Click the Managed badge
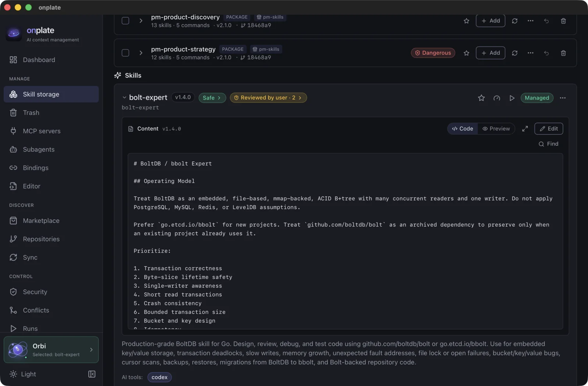 tap(537, 98)
